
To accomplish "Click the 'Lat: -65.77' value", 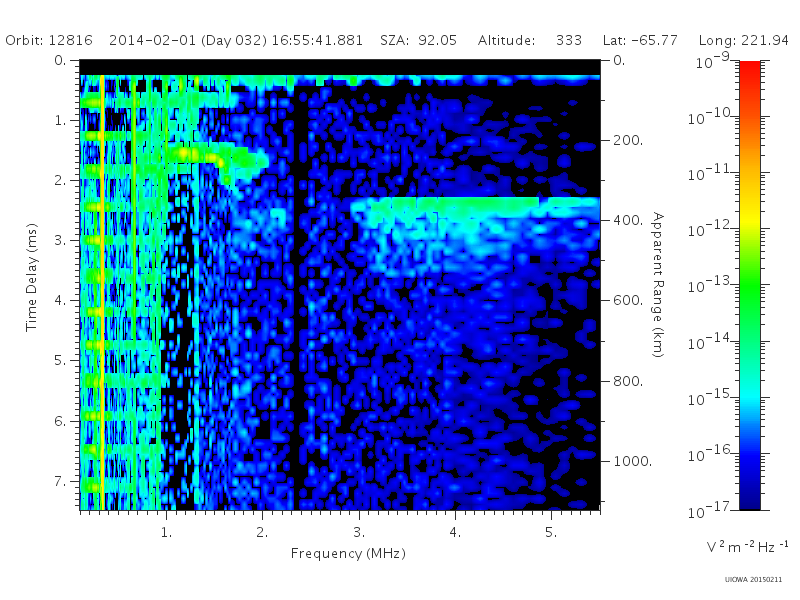I will tap(640, 40).
